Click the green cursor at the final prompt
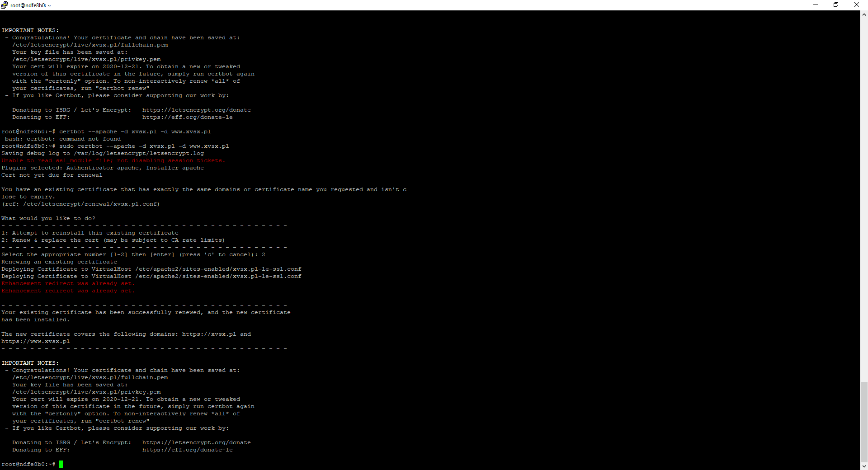The image size is (868, 470). click(61, 464)
